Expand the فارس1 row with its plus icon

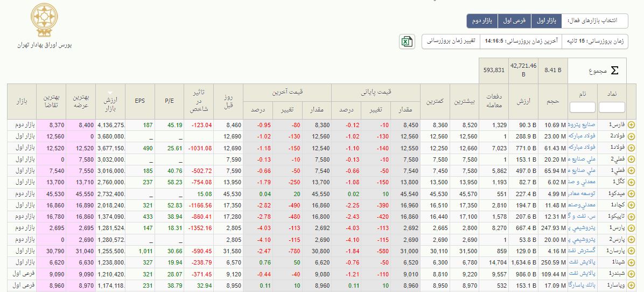631,125
